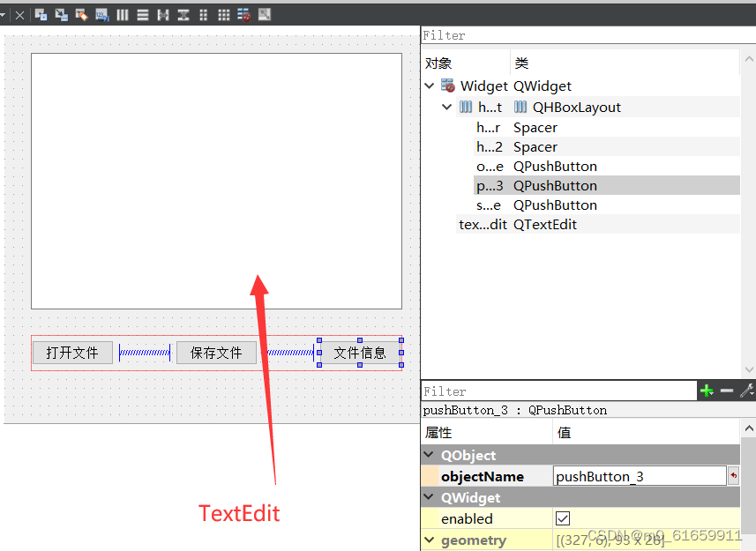Collapse the QHBoxLayout tree node
The height and width of the screenshot is (551, 756).
click(447, 106)
